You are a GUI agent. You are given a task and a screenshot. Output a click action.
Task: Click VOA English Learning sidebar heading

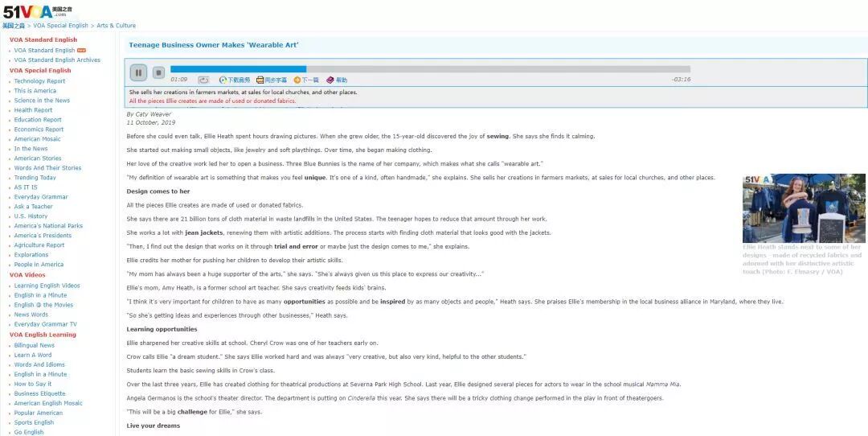point(43,335)
